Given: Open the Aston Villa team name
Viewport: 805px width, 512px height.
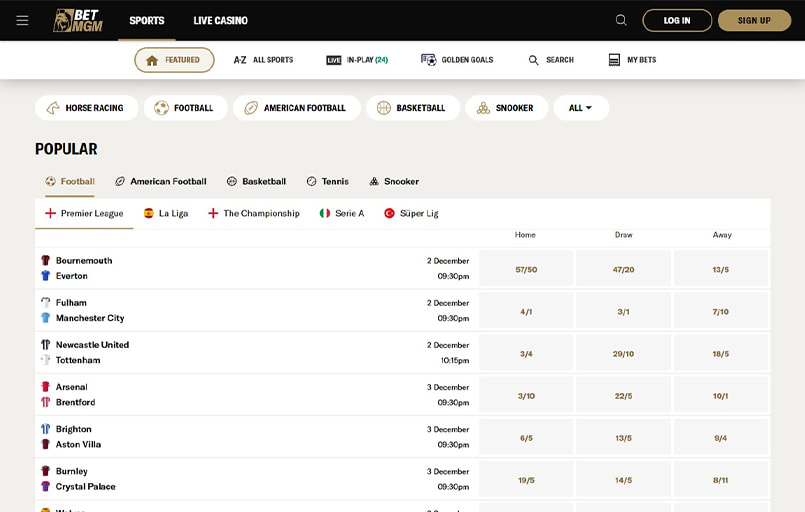Looking at the screenshot, I should pos(79,444).
